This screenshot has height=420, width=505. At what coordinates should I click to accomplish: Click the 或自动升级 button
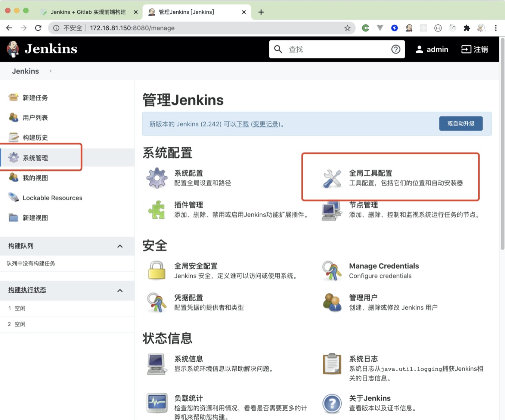point(461,123)
